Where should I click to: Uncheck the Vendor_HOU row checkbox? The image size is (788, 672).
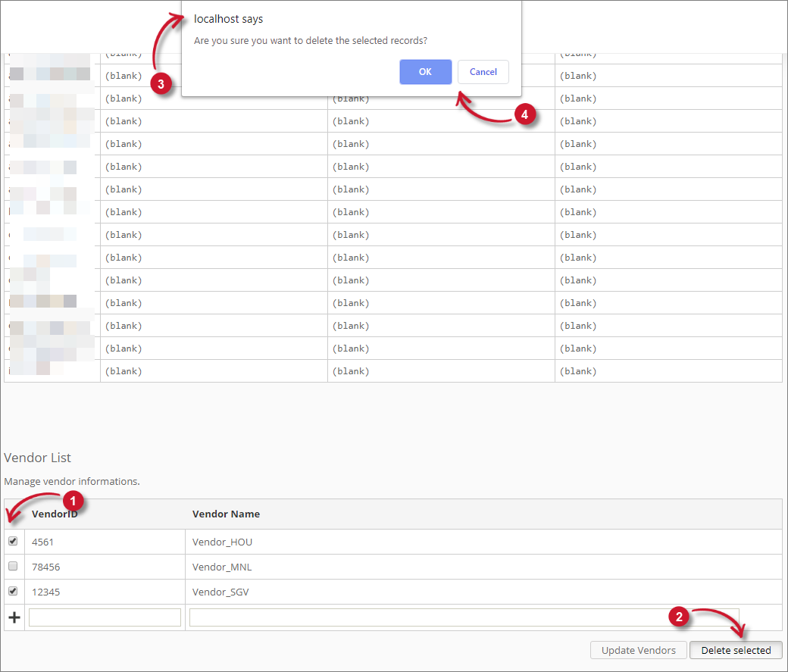13,541
